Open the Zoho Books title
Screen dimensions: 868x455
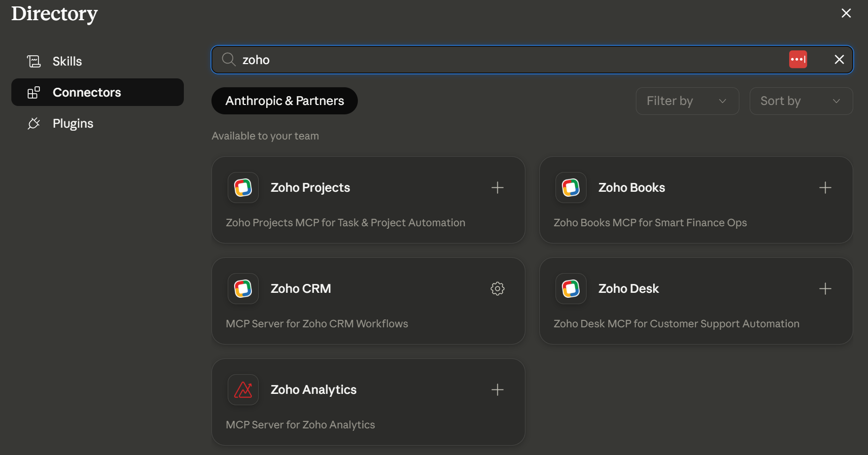631,188
